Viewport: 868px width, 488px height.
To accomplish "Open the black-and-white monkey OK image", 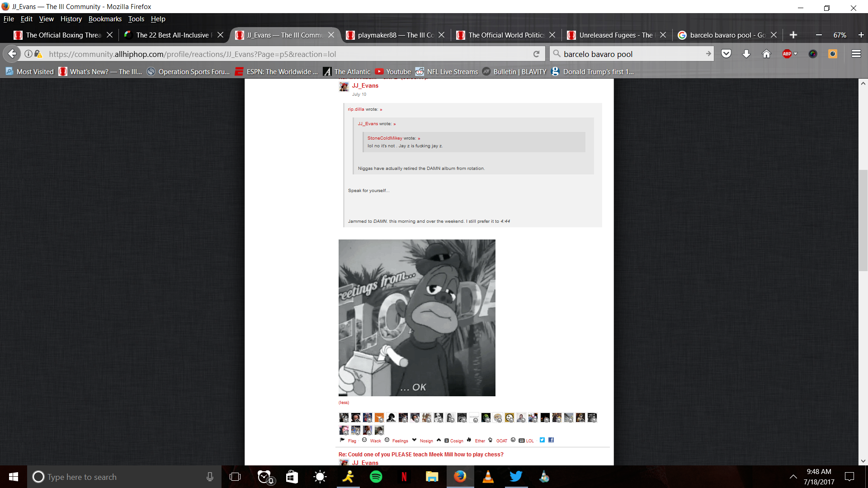I will (417, 318).
